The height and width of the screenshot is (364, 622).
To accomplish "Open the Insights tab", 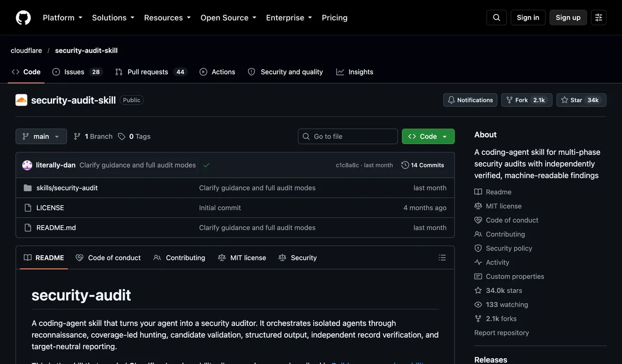I will coord(355,72).
